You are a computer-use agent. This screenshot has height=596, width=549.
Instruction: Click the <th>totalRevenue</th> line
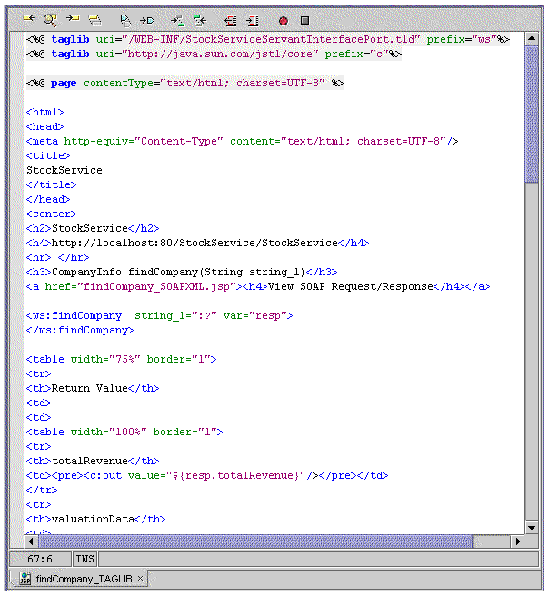[x=92, y=461]
